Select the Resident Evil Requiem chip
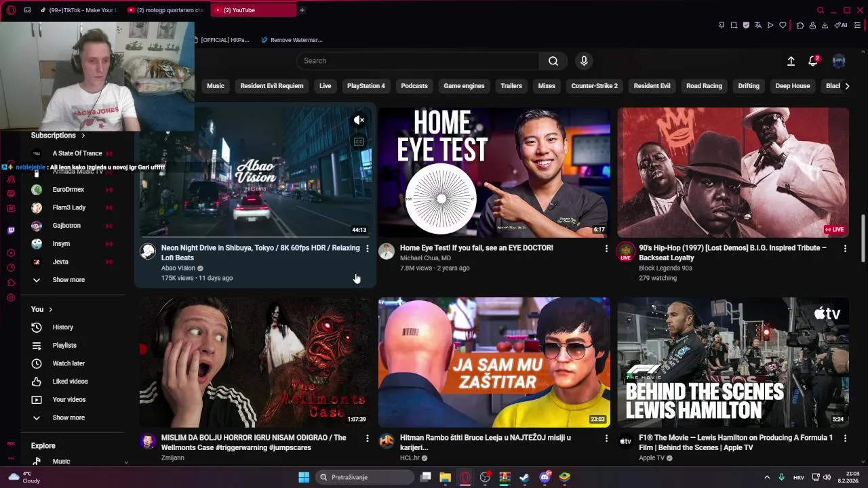 tap(272, 86)
